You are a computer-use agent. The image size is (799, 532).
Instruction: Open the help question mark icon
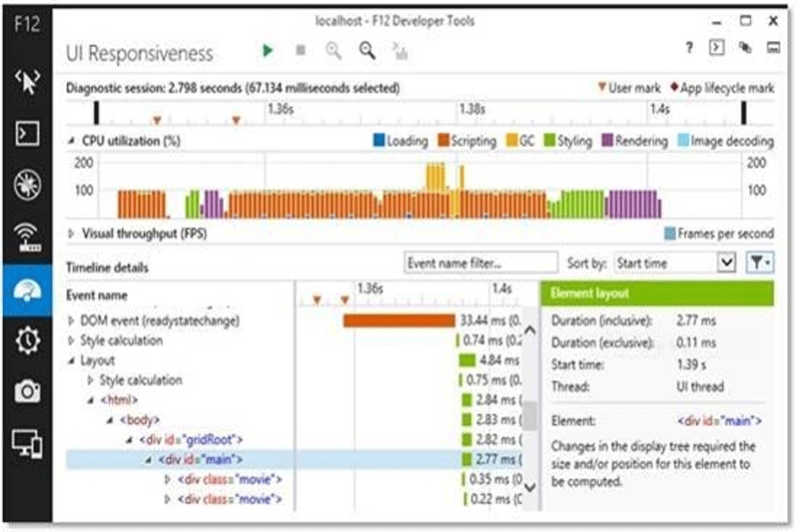click(689, 48)
